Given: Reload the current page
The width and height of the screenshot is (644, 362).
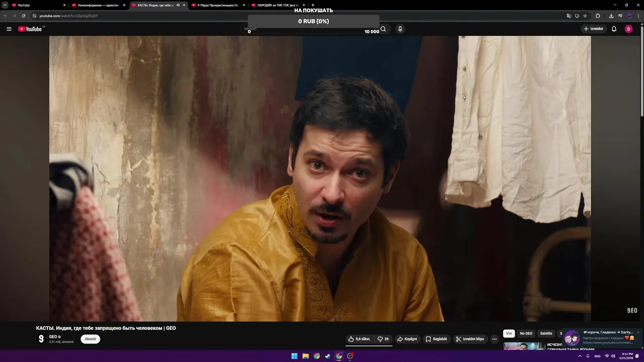Looking at the screenshot, I should 23,16.
